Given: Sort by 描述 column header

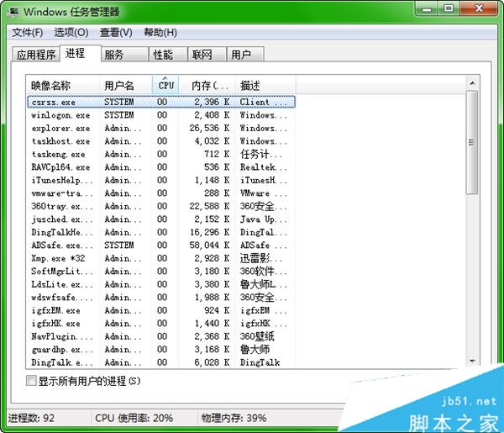Looking at the screenshot, I should coord(265,86).
